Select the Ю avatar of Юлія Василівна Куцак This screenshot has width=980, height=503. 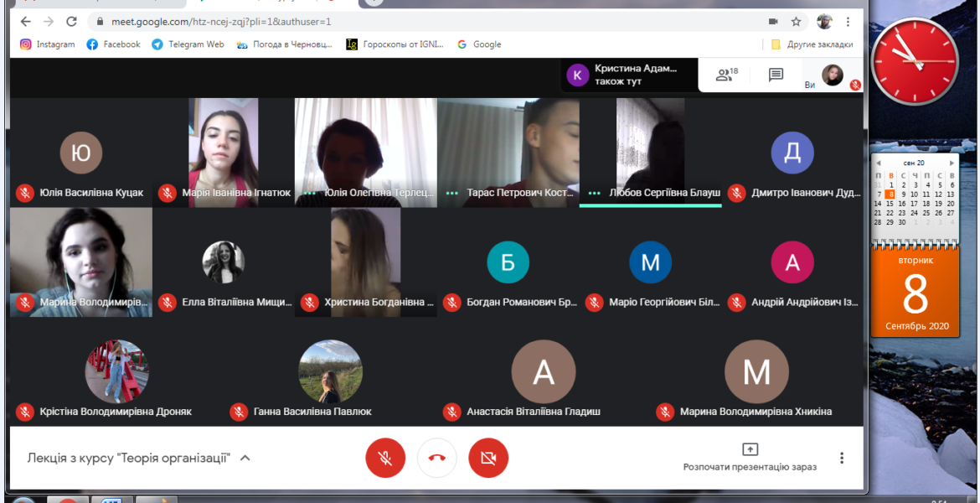[x=81, y=153]
